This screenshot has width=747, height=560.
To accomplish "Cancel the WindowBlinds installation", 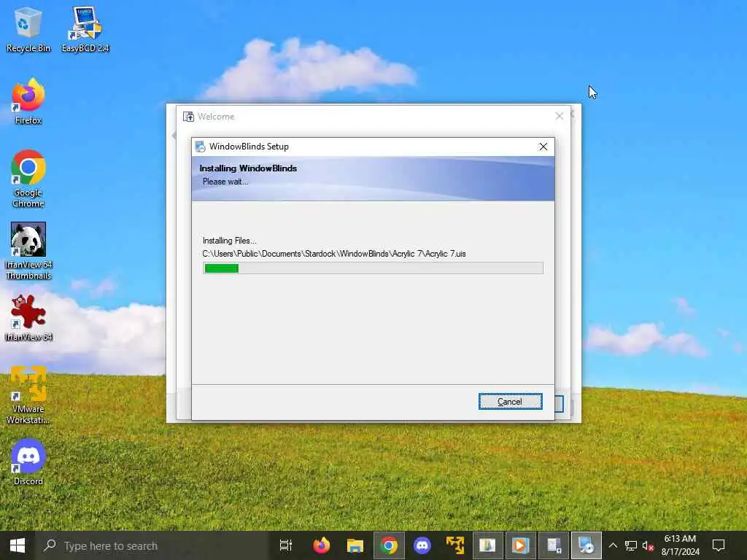I will click(510, 402).
